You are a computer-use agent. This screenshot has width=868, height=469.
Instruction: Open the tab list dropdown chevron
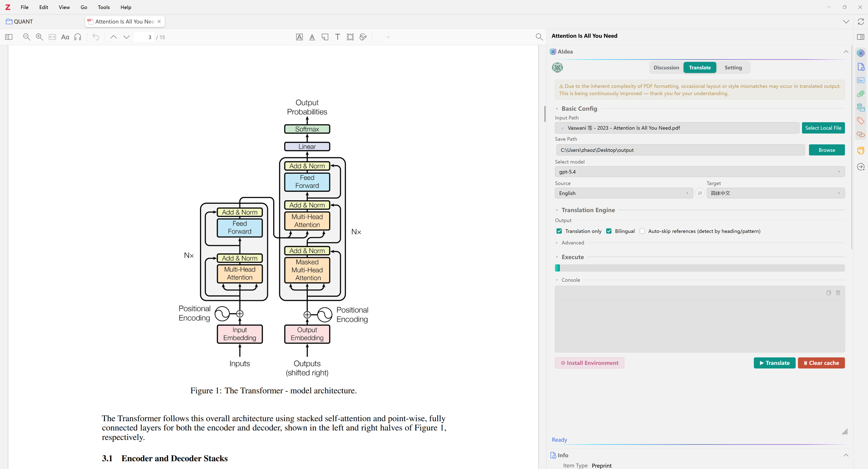(846, 21)
